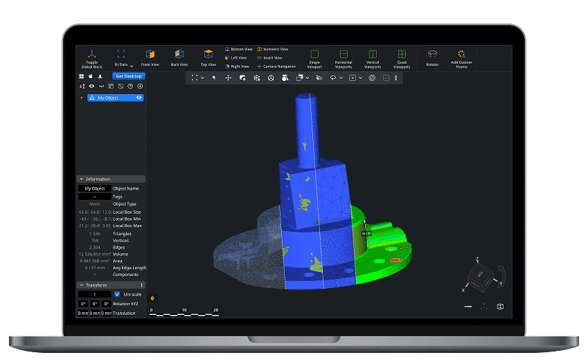This screenshot has width=588, height=364.
Task: Expand the My Object tree node bullet
Action: click(82, 98)
